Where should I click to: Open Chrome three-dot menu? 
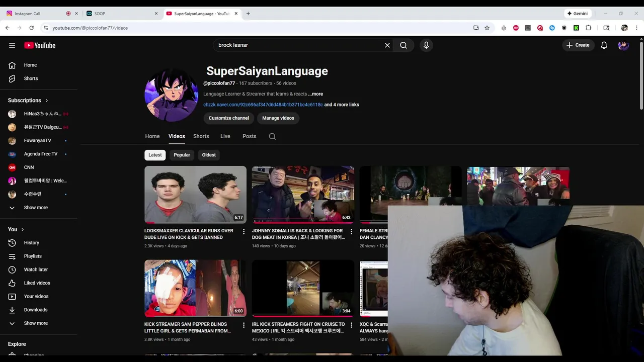tap(636, 28)
